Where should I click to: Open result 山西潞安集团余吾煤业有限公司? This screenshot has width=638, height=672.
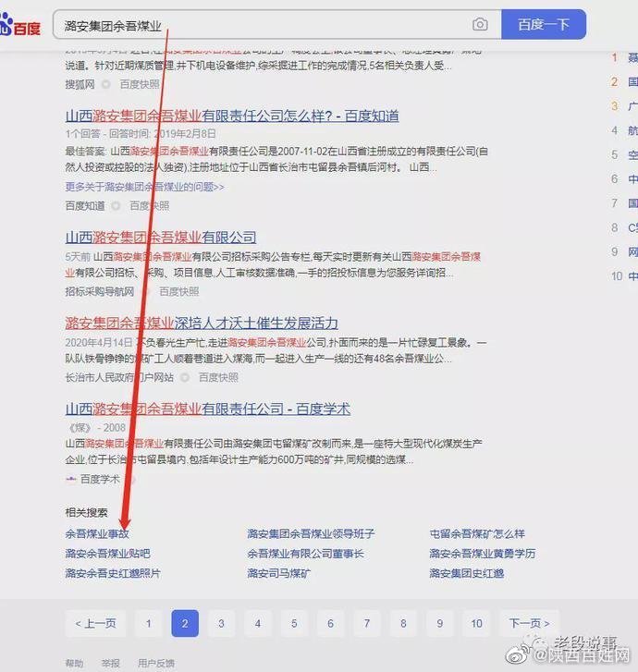[161, 237]
